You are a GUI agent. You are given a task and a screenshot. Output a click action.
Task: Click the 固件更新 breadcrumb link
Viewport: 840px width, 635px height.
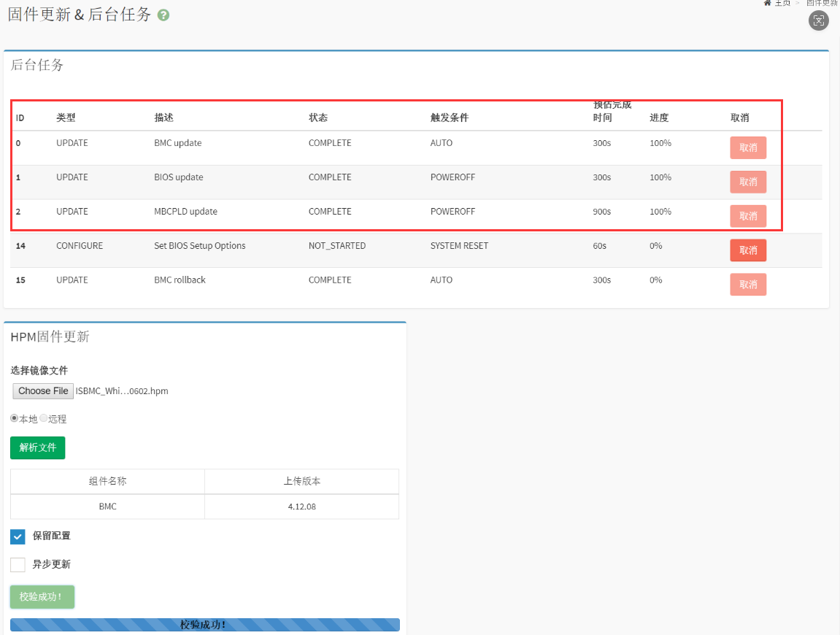pos(822,3)
